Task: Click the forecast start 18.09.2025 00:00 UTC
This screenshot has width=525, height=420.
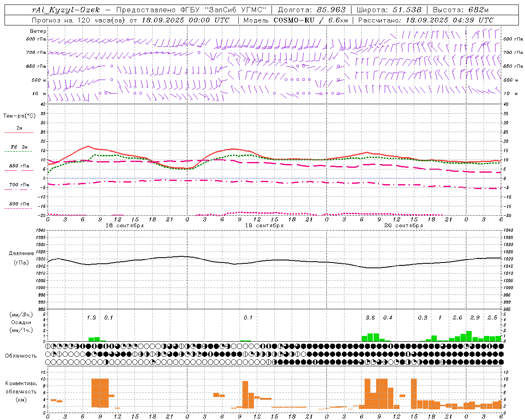Action: coord(185,20)
